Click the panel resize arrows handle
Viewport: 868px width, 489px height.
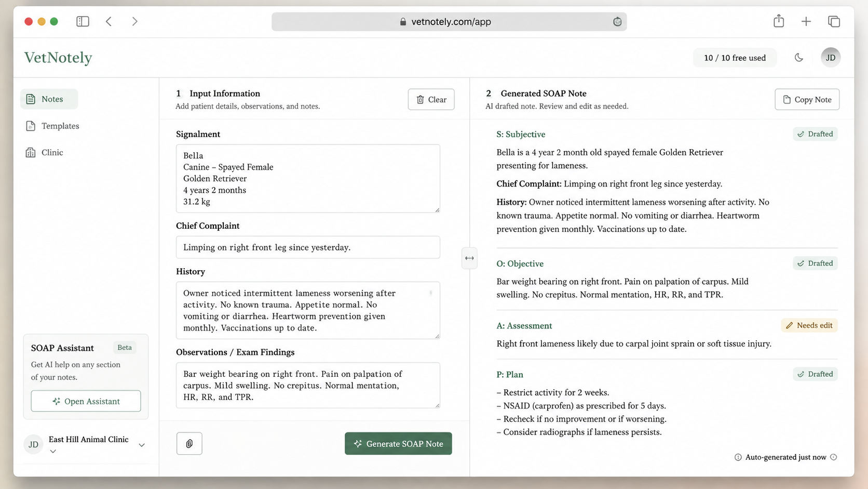(469, 258)
